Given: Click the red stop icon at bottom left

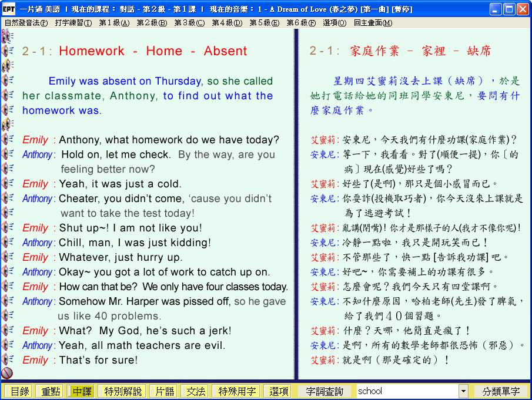Looking at the screenshot, I should click(x=7, y=373).
